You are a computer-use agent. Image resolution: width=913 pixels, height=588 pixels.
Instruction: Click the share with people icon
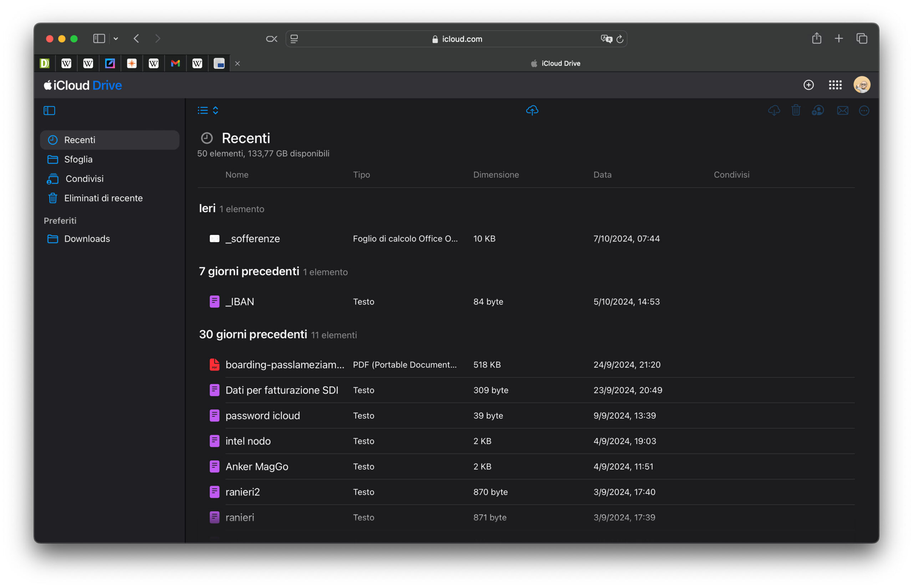tap(817, 110)
